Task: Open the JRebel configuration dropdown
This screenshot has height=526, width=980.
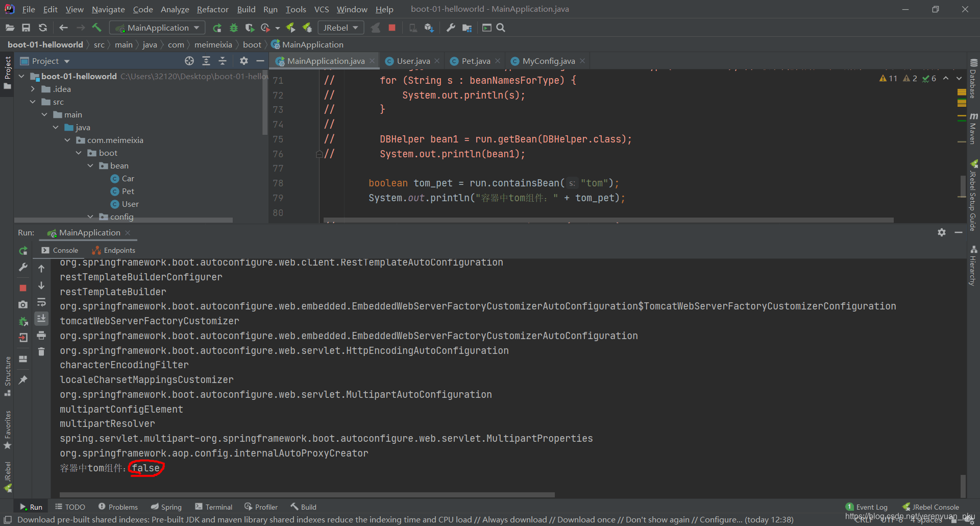Action: tap(340, 28)
